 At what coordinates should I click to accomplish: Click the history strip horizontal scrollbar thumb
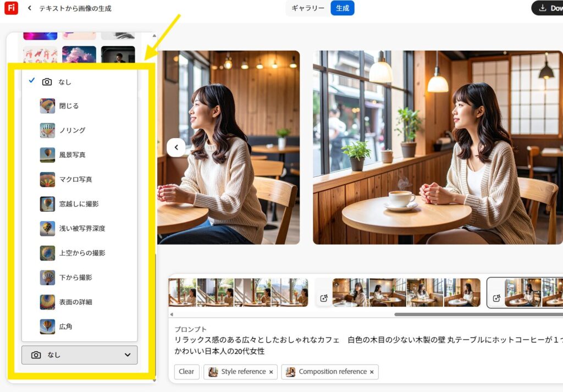pos(479,314)
